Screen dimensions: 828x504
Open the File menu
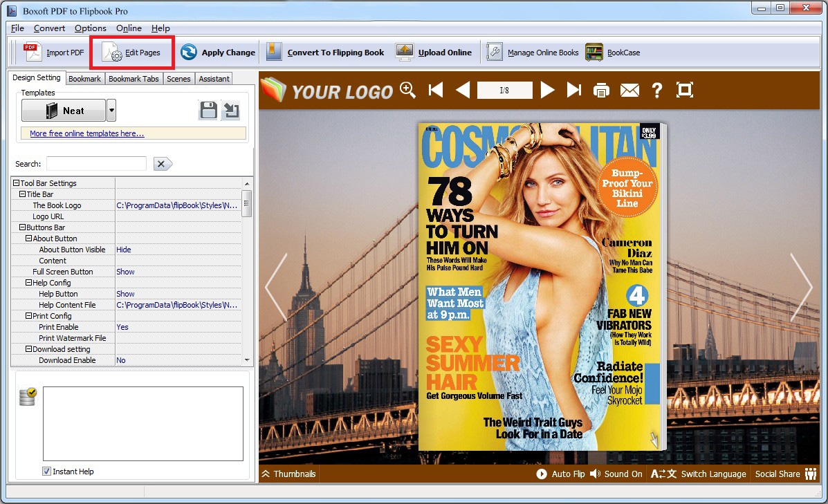point(17,28)
